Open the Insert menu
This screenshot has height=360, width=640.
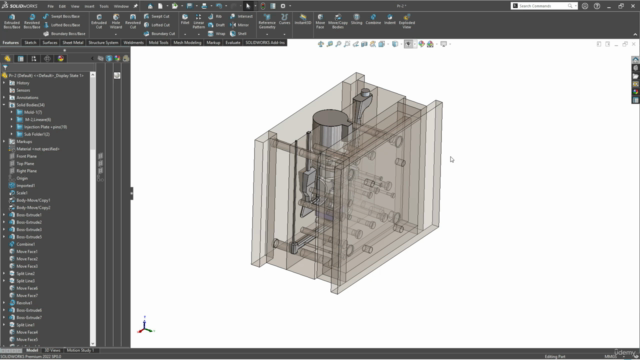[89, 6]
